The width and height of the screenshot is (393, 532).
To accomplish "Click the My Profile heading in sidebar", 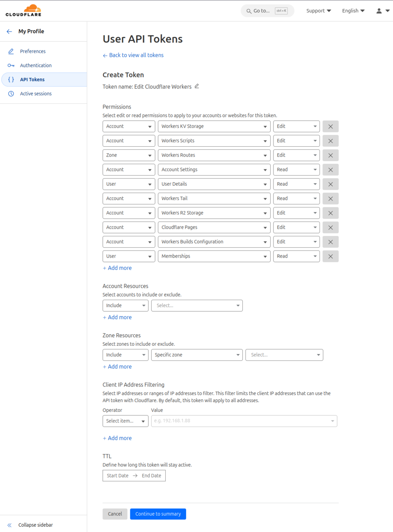I will click(31, 31).
